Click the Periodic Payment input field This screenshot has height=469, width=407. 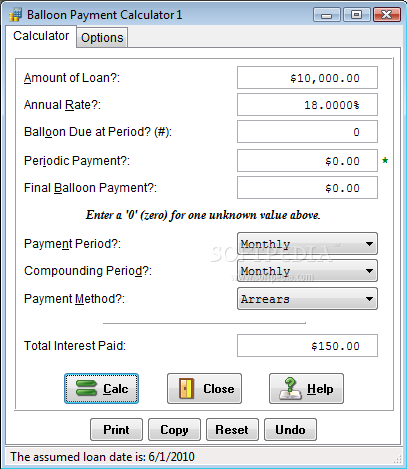(307, 161)
